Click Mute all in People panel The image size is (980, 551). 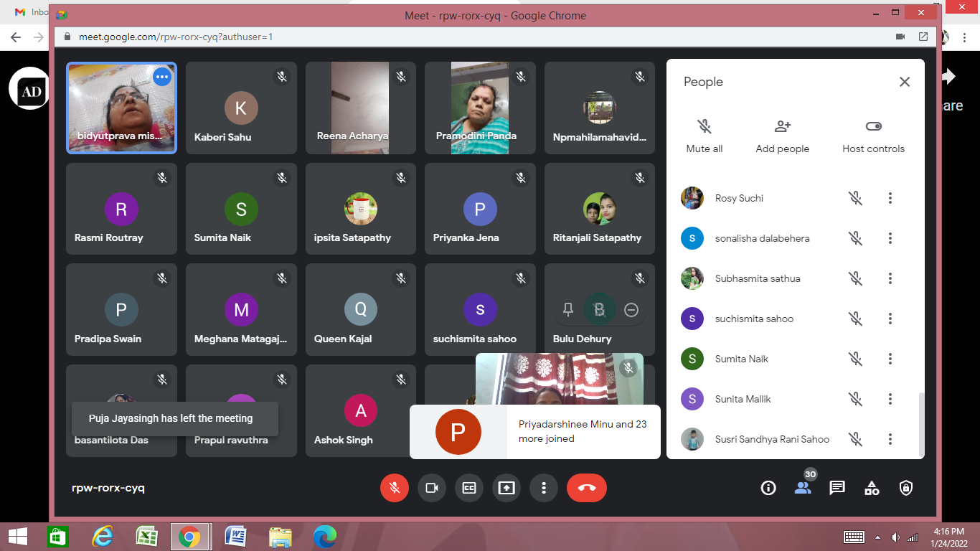click(705, 136)
